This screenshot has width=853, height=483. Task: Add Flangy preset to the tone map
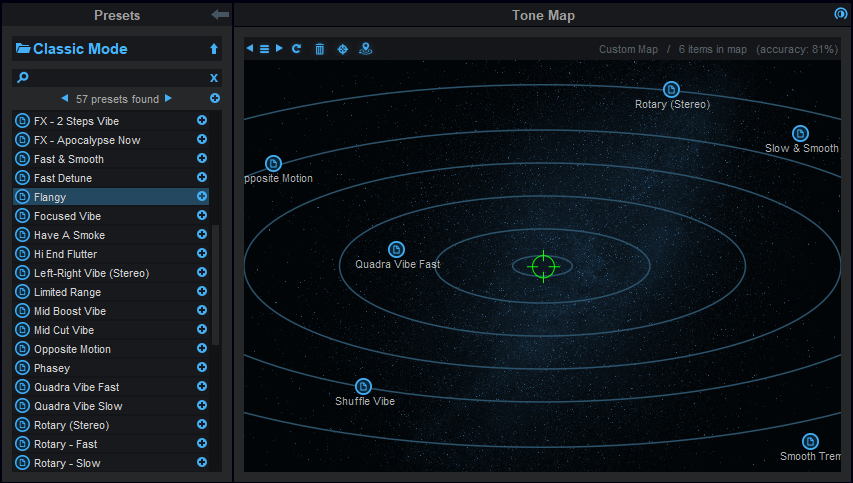pyautogui.click(x=202, y=197)
